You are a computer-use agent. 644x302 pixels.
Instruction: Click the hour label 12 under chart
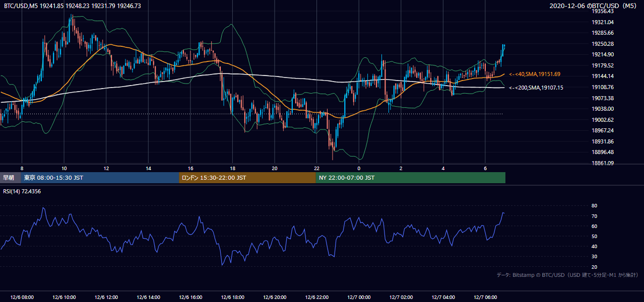point(106,168)
